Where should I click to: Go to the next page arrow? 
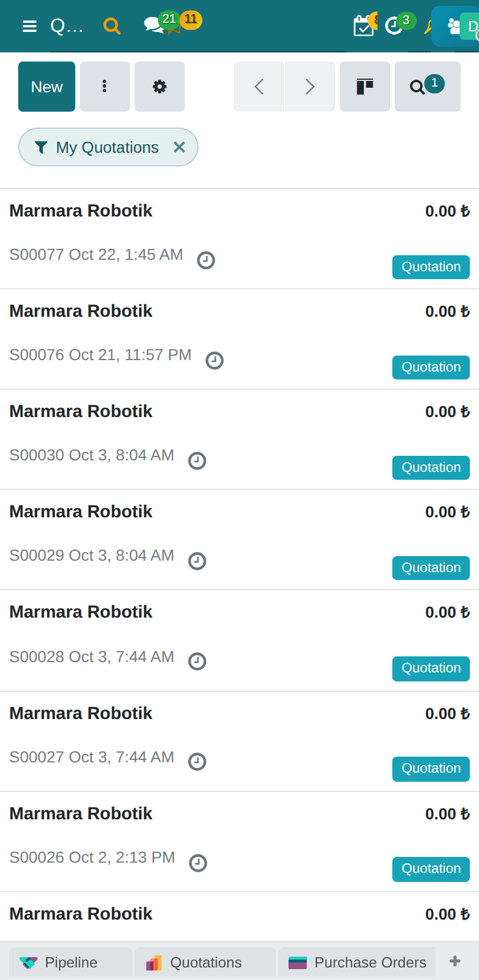pos(310,87)
